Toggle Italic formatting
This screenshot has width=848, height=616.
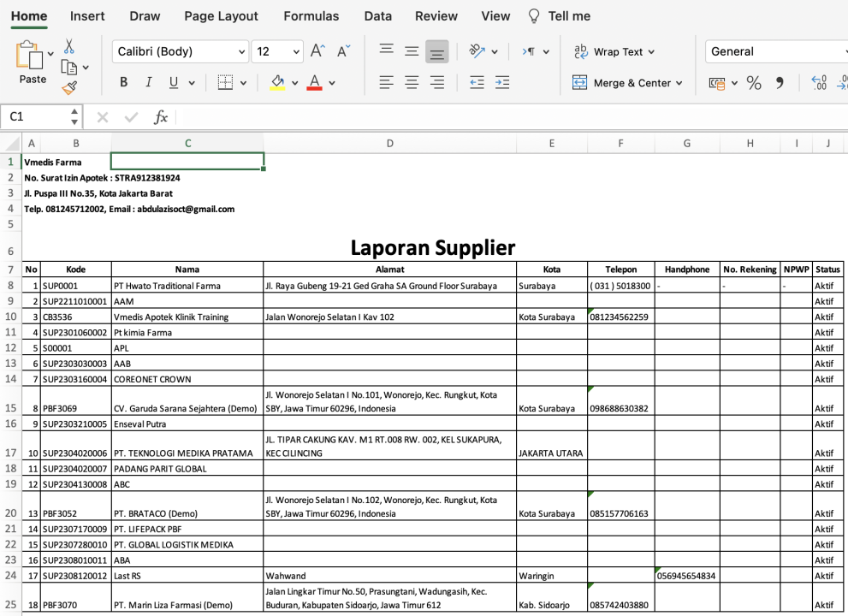pyautogui.click(x=149, y=83)
